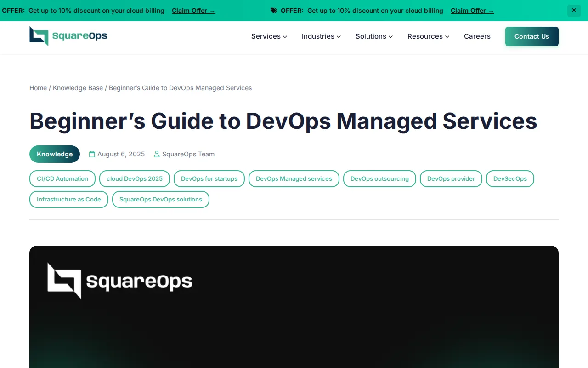
Task: Click first Claim Offer link in banner
Action: tap(193, 11)
